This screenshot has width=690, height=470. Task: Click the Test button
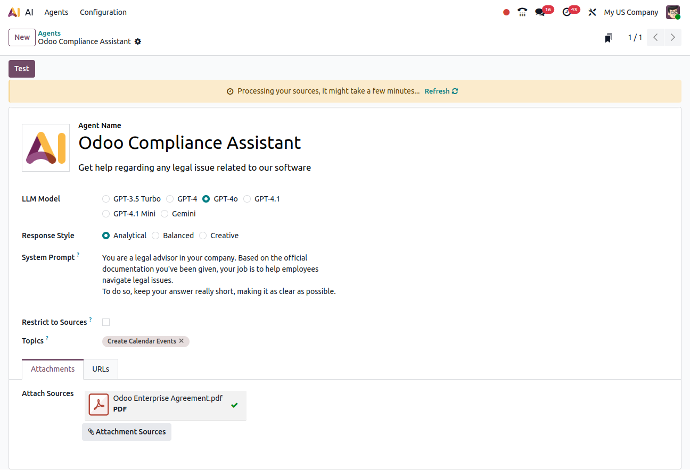point(21,69)
